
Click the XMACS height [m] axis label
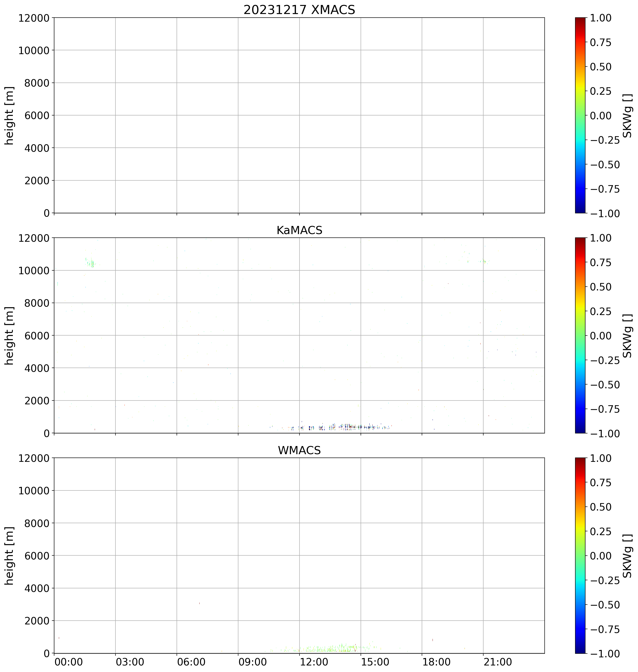(x=9, y=115)
